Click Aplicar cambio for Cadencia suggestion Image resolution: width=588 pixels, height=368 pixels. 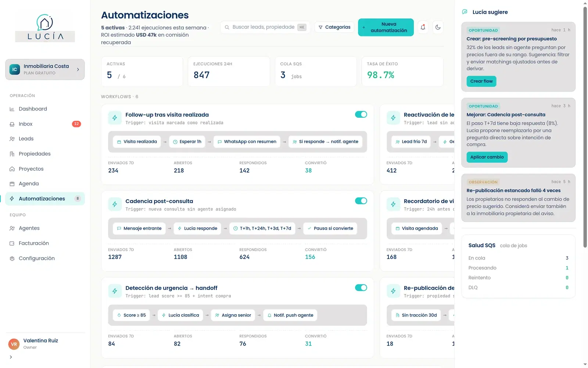(487, 157)
